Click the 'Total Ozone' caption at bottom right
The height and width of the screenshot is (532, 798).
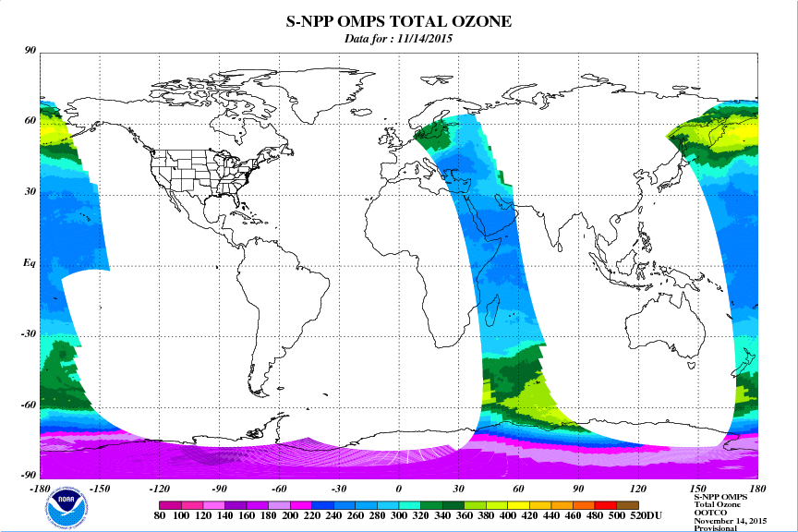coord(718,504)
